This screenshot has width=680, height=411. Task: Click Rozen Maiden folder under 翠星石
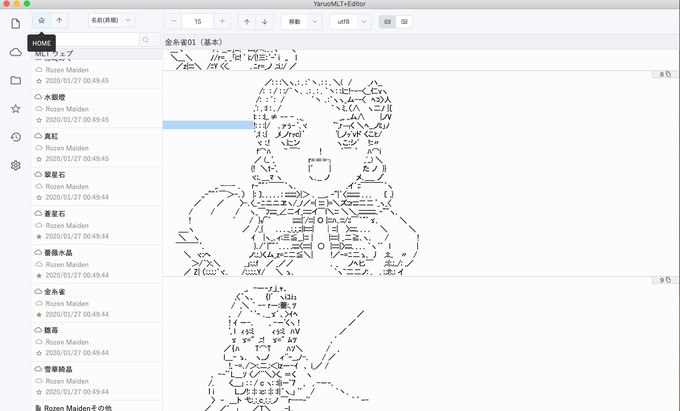(67, 187)
